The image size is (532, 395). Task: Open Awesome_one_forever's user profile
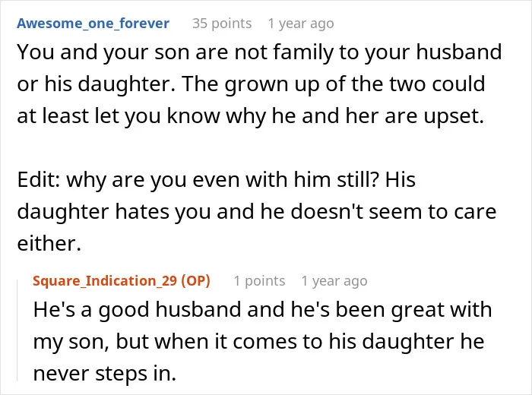tap(93, 24)
